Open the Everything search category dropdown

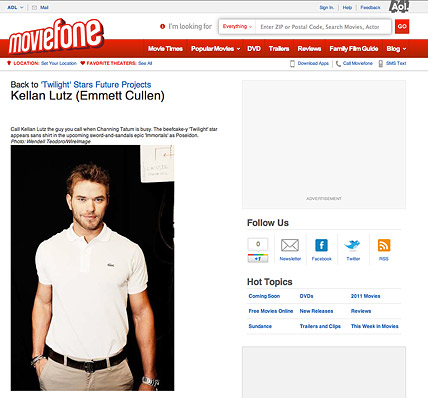click(x=237, y=26)
